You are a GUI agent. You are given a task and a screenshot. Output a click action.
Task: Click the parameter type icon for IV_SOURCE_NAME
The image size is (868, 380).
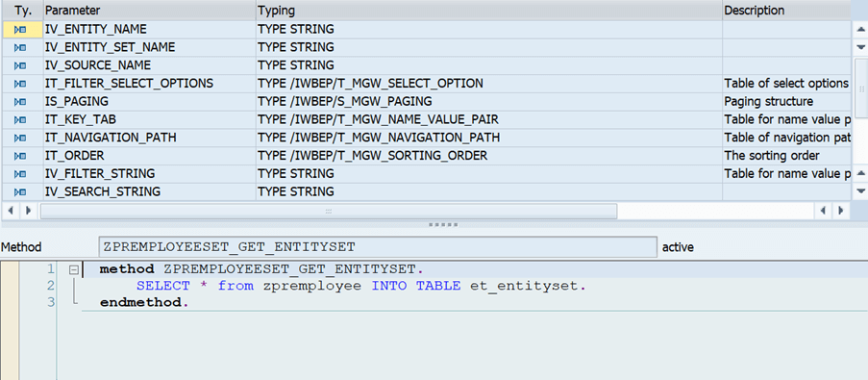pyautogui.click(x=20, y=66)
